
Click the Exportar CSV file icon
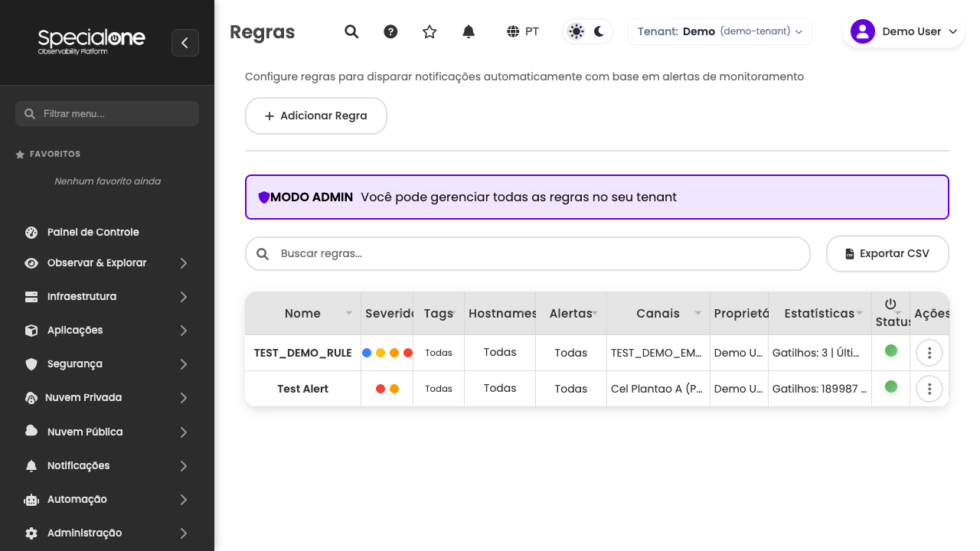pyautogui.click(x=850, y=254)
